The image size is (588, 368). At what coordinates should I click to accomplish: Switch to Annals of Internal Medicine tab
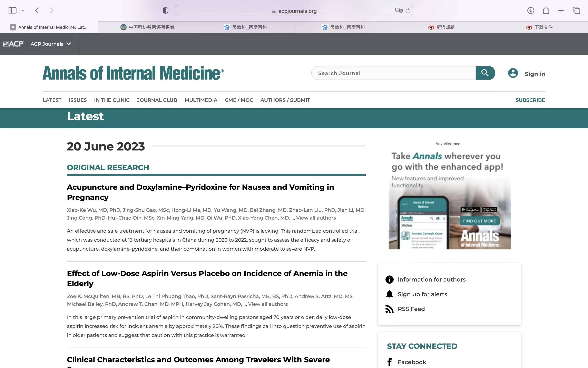click(x=49, y=27)
